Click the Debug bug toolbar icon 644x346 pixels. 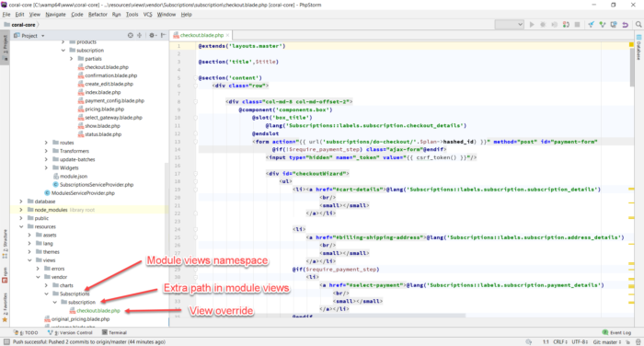543,25
